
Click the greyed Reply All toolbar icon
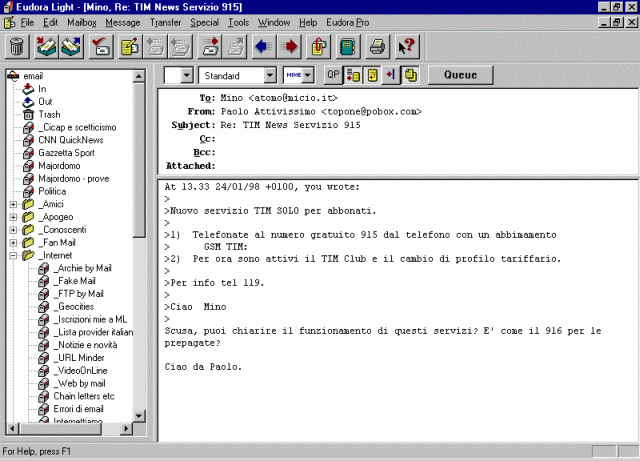pyautogui.click(x=180, y=47)
